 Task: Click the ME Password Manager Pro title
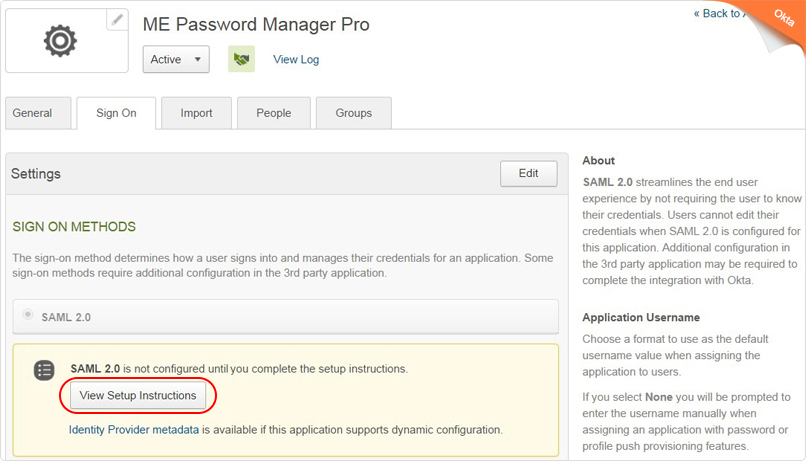256,25
